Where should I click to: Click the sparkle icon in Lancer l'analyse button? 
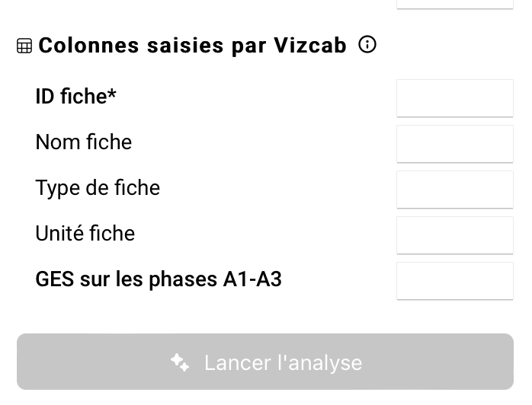[x=180, y=362]
